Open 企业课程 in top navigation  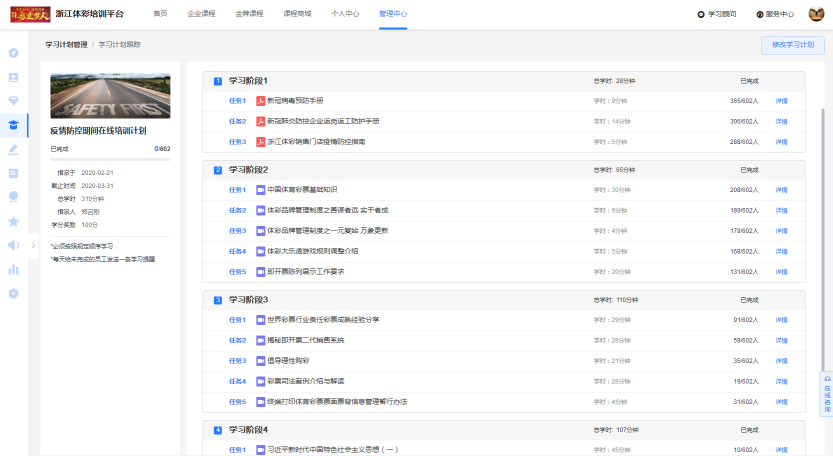click(201, 14)
